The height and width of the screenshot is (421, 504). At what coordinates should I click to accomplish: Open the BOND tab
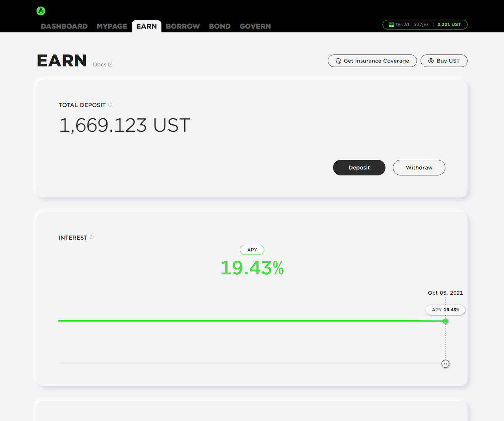click(220, 26)
